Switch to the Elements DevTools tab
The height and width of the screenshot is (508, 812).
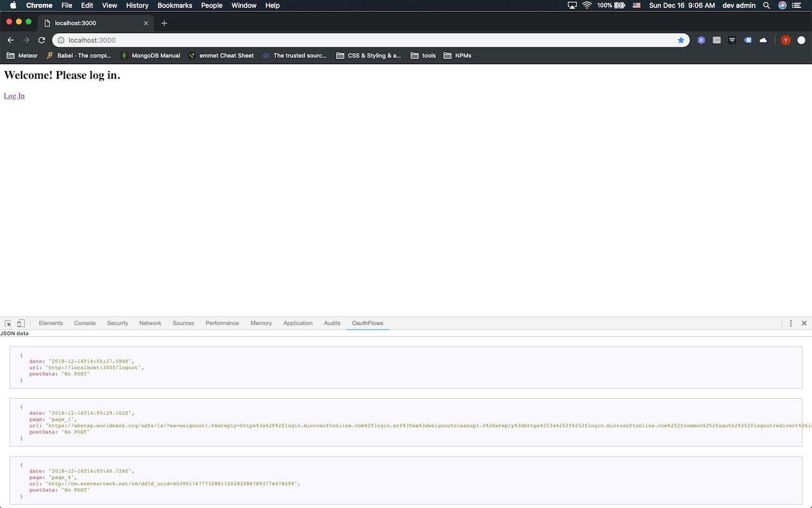pos(51,323)
